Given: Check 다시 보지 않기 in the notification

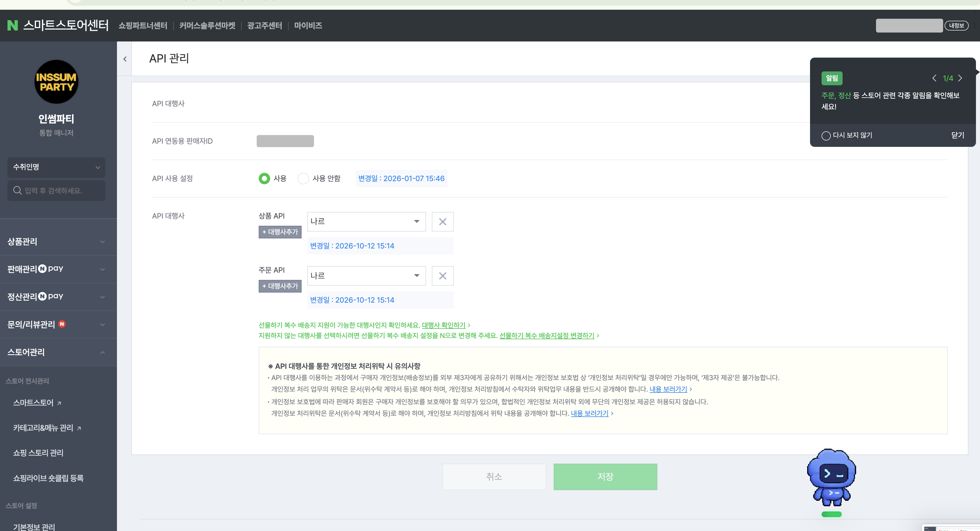Looking at the screenshot, I should pos(826,135).
